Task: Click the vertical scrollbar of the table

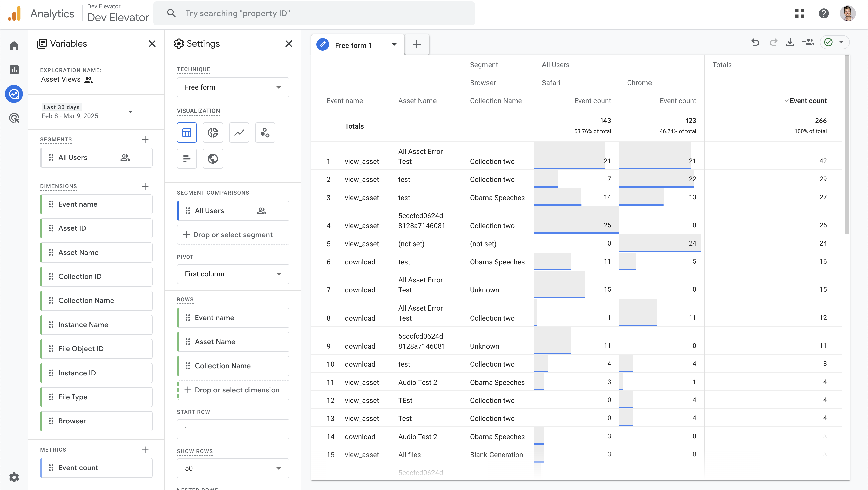Action: point(847,145)
